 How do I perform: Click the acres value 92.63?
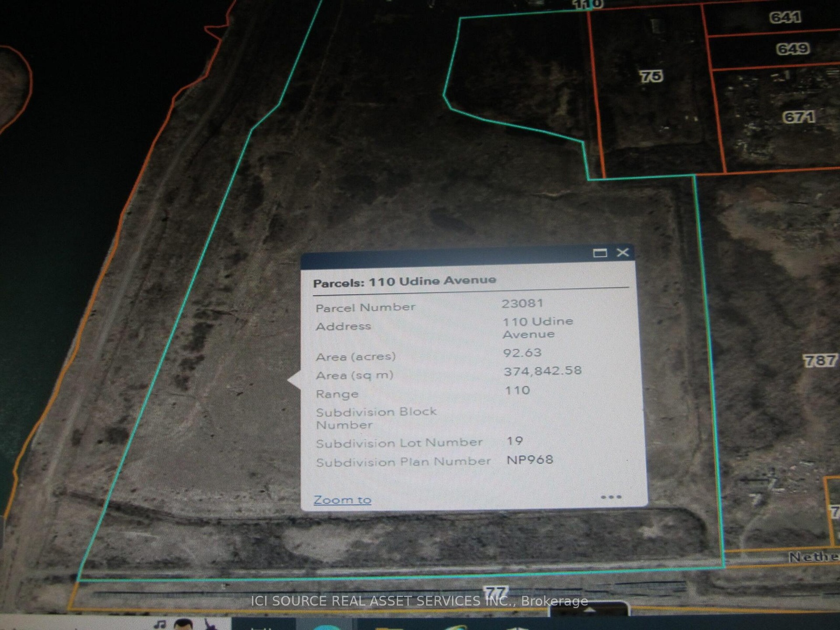522,353
